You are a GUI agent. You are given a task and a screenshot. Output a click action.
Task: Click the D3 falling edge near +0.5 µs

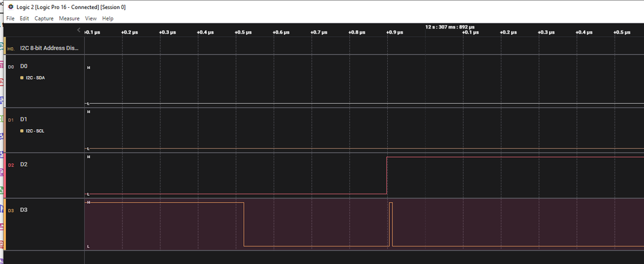click(244, 224)
